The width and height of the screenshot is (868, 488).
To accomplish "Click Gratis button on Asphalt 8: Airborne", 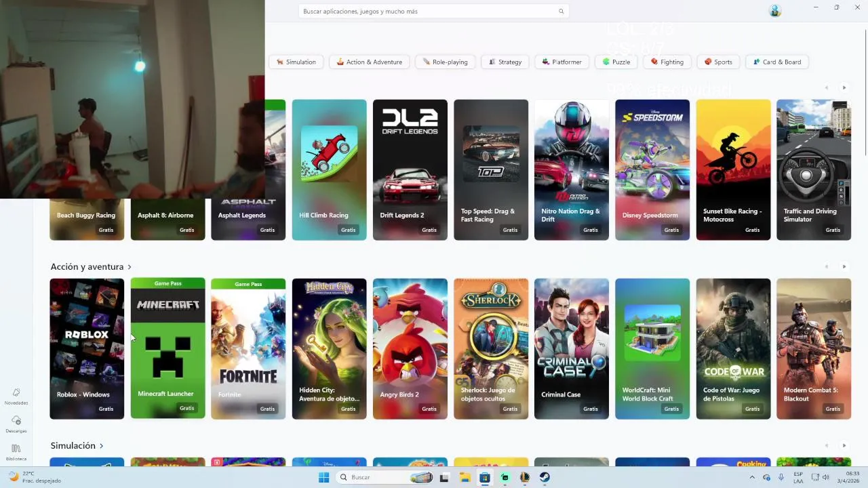I will [187, 230].
